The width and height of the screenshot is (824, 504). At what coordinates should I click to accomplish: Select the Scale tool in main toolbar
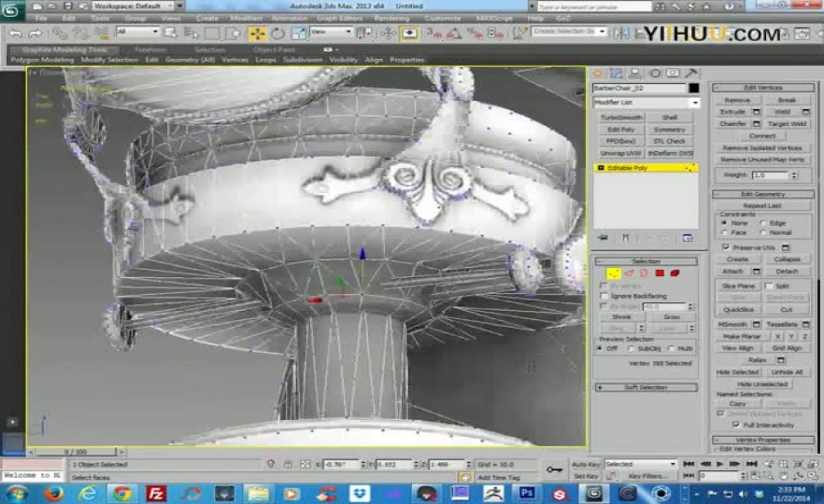point(297,34)
